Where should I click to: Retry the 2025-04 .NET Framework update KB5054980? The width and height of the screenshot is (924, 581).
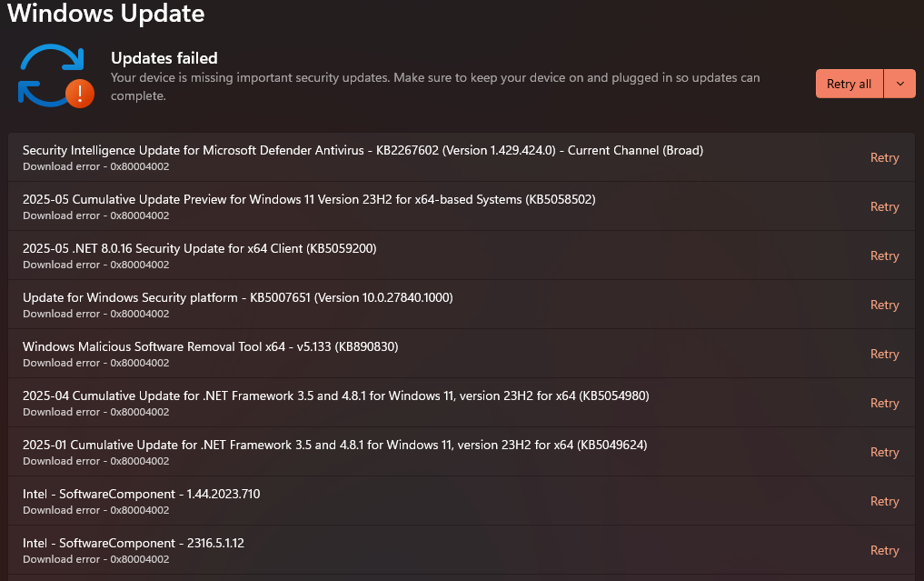[884, 403]
